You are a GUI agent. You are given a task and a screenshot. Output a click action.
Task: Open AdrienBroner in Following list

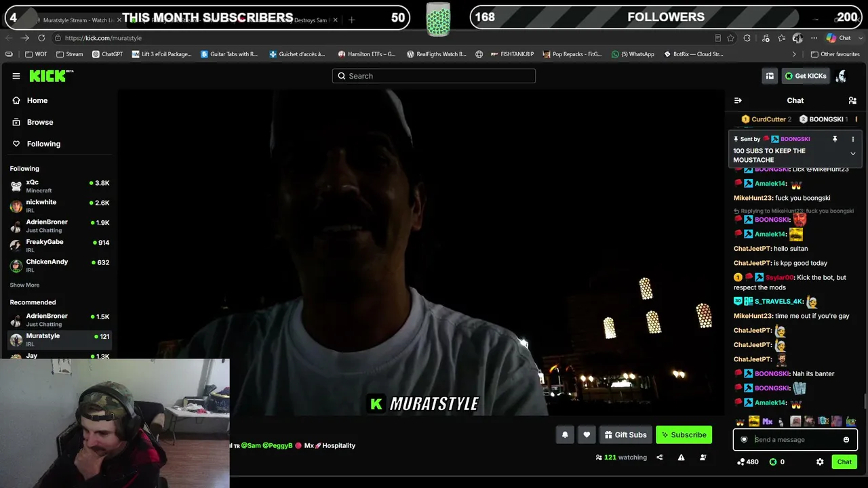tap(60, 226)
